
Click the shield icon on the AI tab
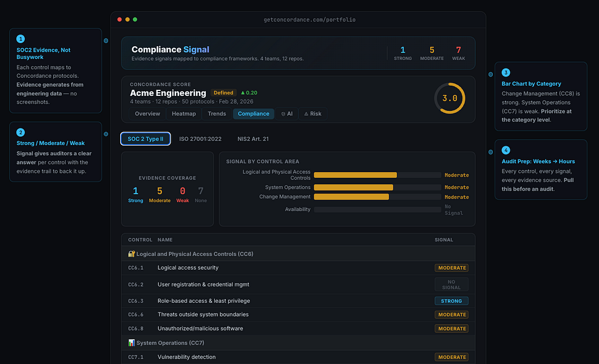click(283, 114)
